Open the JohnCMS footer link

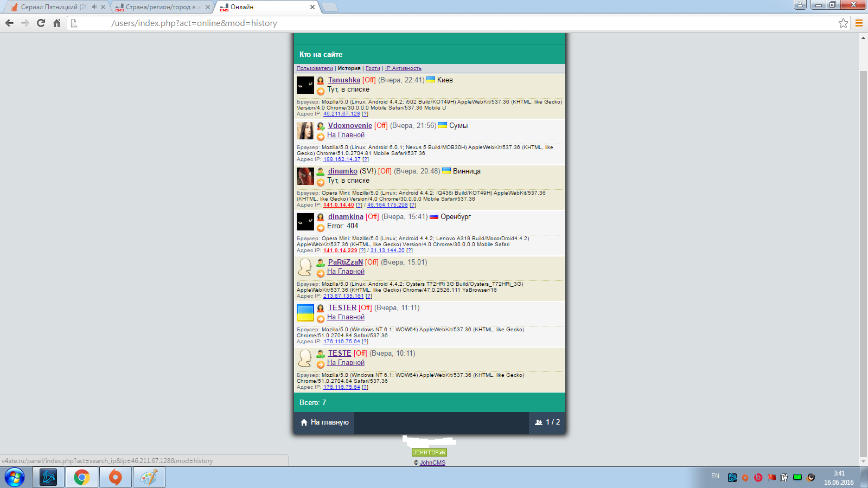432,463
